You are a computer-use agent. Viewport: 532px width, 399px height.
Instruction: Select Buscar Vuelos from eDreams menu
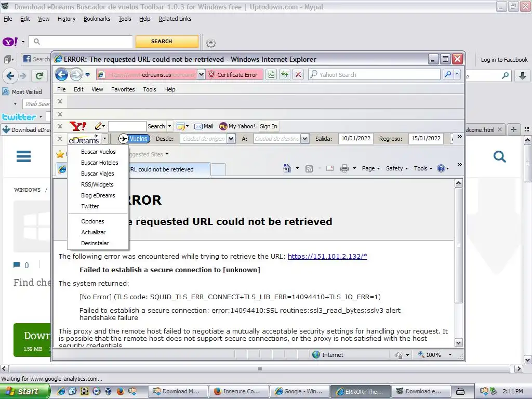coord(98,152)
